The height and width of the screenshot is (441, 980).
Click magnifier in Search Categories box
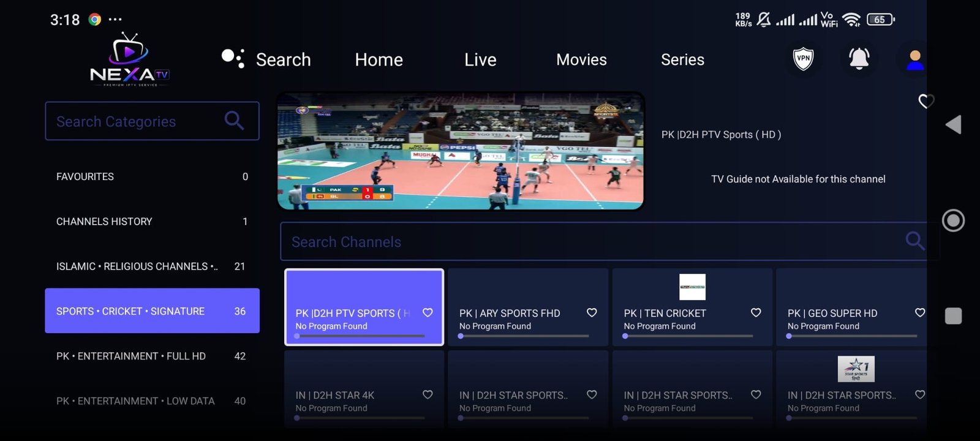pos(234,121)
